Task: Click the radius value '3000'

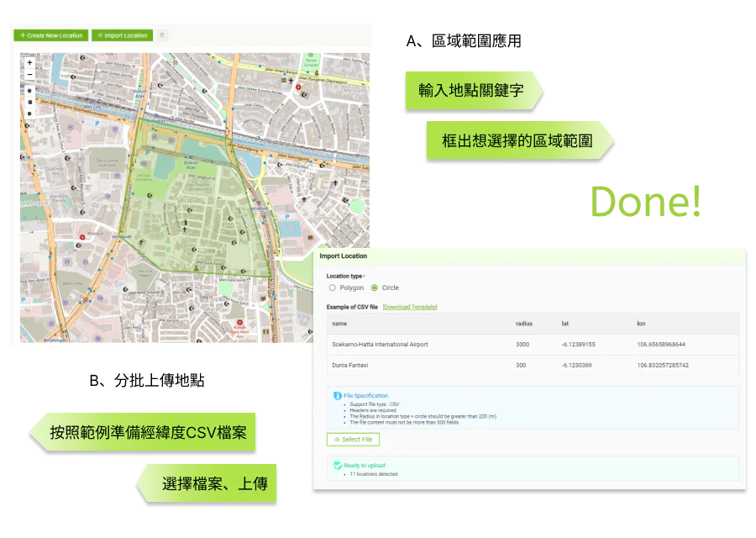Action: pyautogui.click(x=522, y=345)
